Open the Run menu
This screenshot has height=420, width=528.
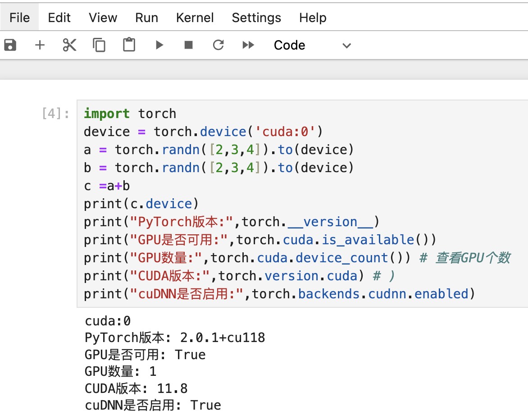[x=147, y=18]
